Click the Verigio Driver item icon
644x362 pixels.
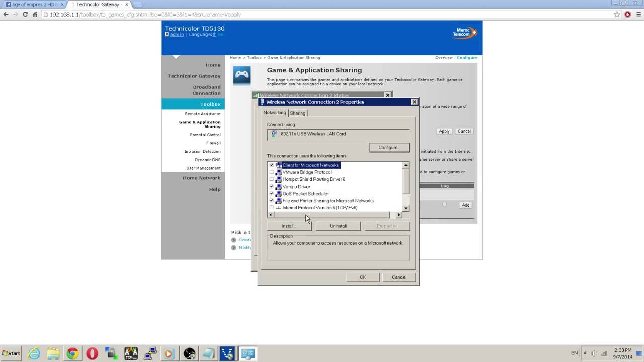click(279, 187)
